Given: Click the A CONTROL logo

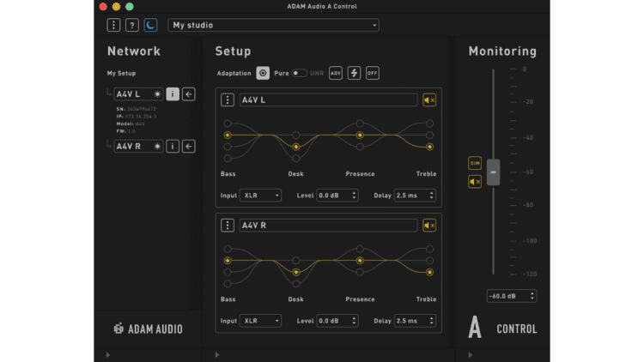Looking at the screenshot, I should 502,328.
